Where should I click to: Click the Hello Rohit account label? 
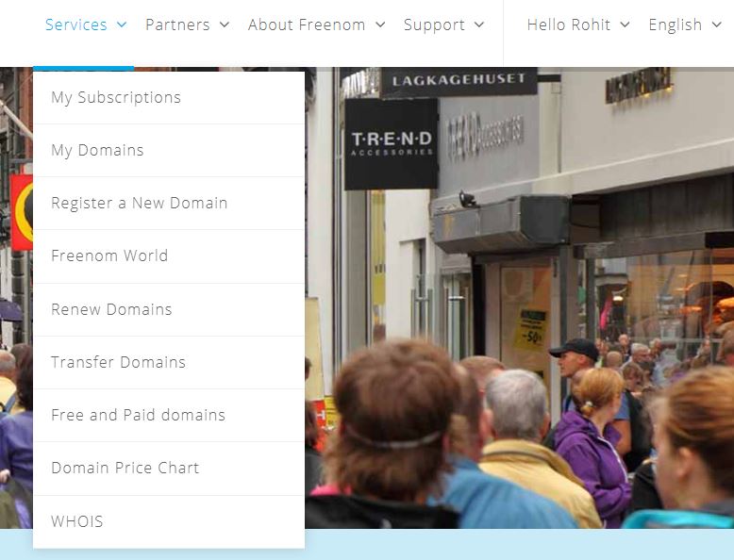pyautogui.click(x=568, y=25)
